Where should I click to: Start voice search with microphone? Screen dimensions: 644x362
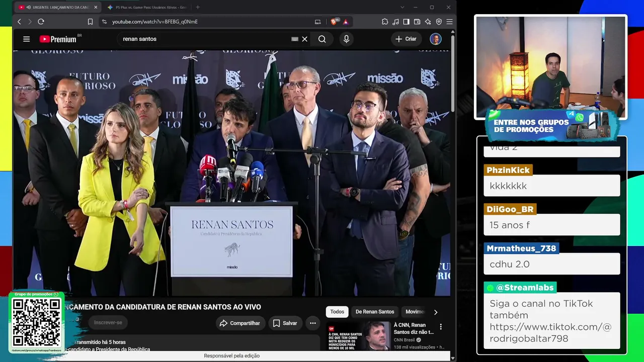coord(346,39)
